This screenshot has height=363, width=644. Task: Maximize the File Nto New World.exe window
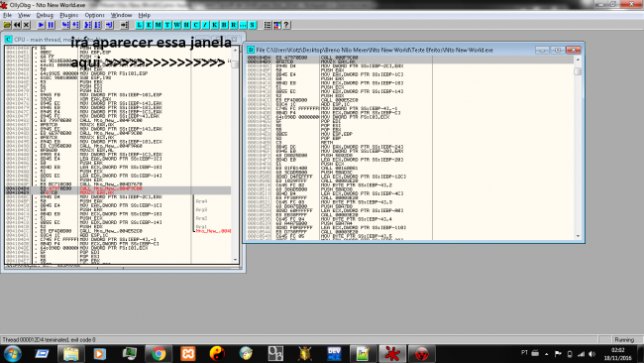(558, 50)
